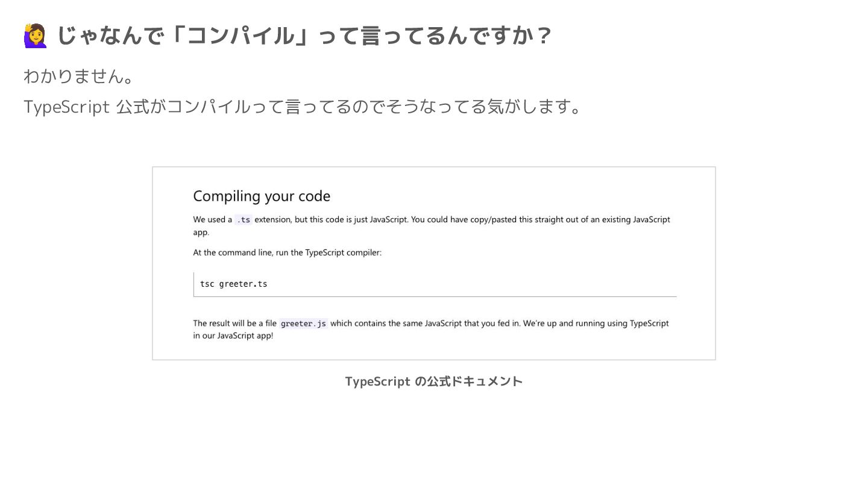868x488 pixels.
Task: Click the Compiling your code heading
Action: (262, 196)
